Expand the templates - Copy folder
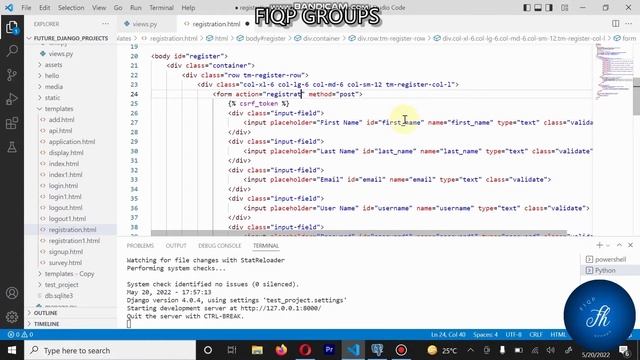Viewport: 640px width, 360px height. [70, 273]
